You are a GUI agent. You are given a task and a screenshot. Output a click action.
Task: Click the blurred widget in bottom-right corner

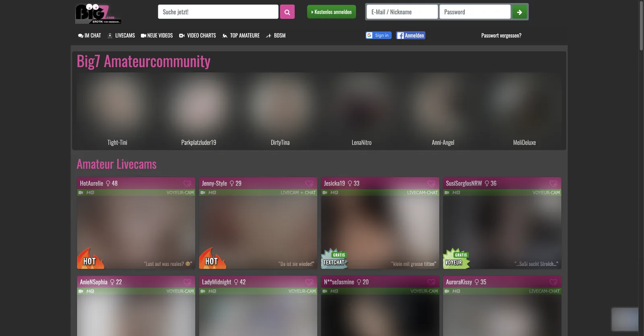[x=625, y=319]
